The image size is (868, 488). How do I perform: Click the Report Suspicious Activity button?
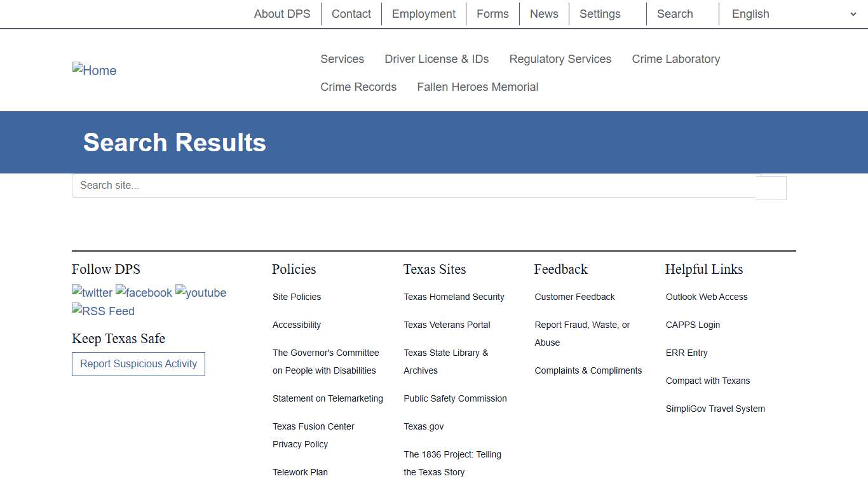pyautogui.click(x=138, y=363)
